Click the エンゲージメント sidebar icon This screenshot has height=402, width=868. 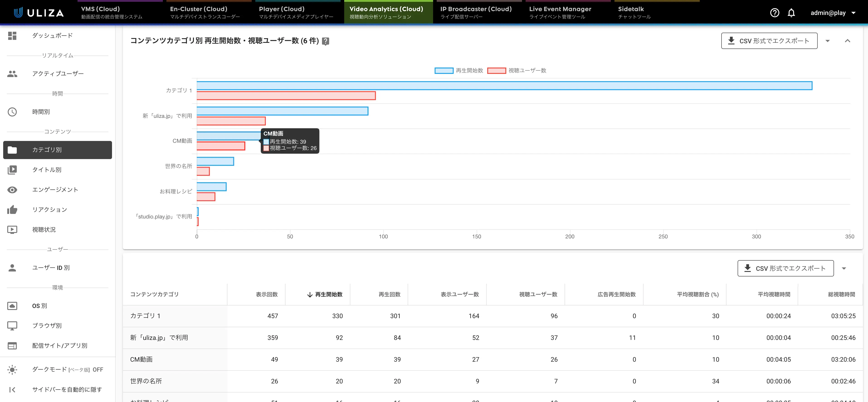coord(13,190)
